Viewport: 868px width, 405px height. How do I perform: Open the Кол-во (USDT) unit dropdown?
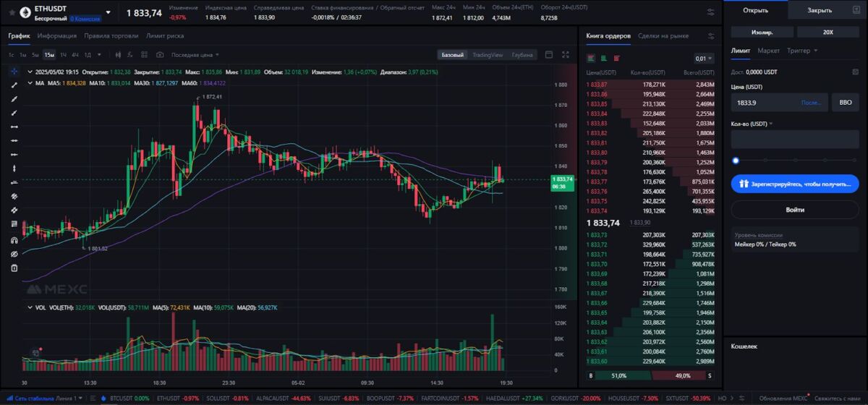coord(752,124)
